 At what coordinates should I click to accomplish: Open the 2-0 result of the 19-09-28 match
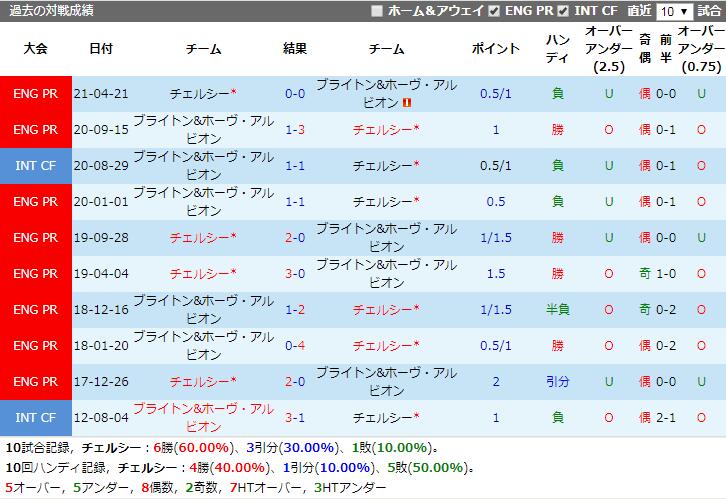[295, 238]
